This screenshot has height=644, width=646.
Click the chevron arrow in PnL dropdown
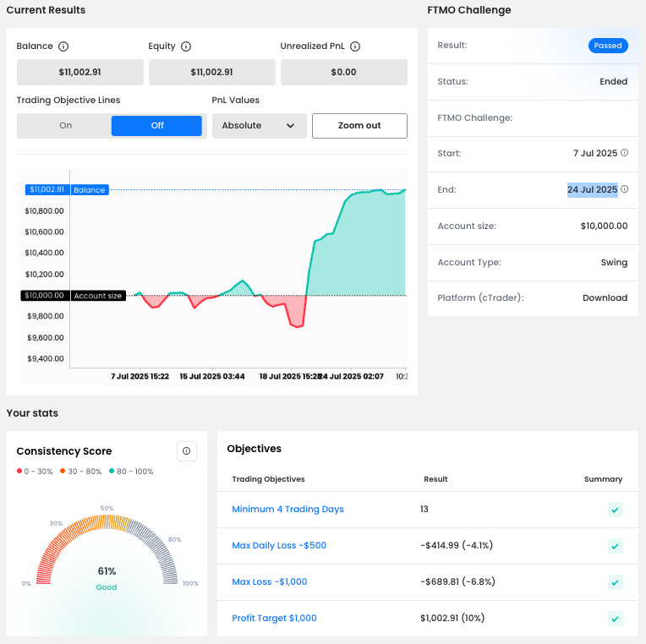coord(291,126)
